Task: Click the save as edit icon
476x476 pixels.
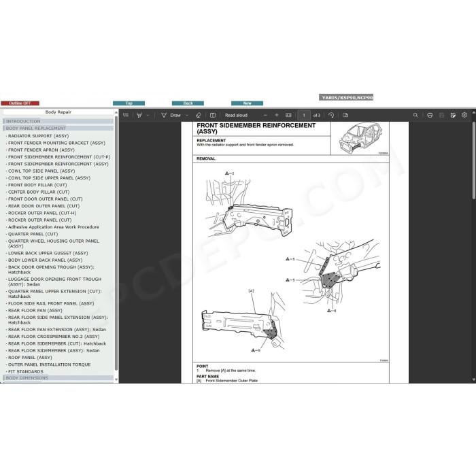Action: click(x=453, y=115)
